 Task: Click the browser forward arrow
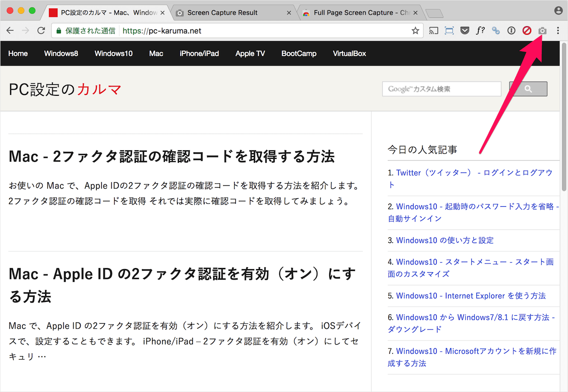(26, 31)
